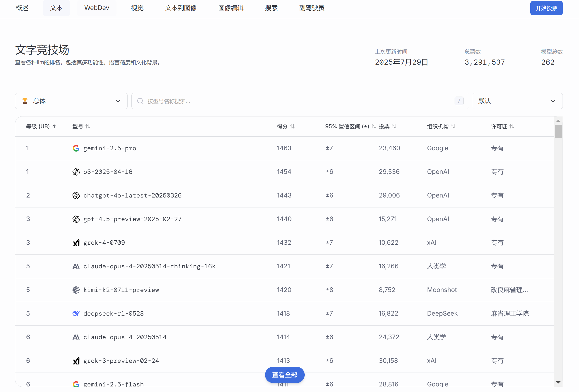Click the slash shortcut badge in search box
This screenshot has height=392, width=579.
[459, 101]
